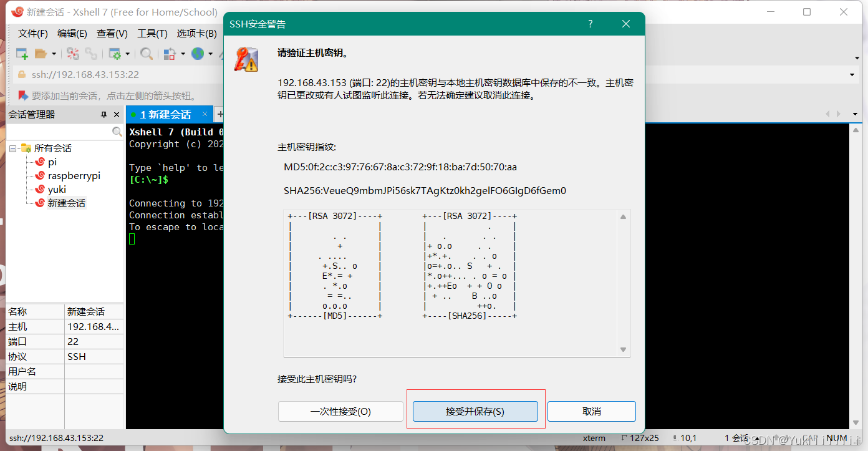The width and height of the screenshot is (868, 451).
Task: Select the yuki session in tree
Action: (x=57, y=190)
